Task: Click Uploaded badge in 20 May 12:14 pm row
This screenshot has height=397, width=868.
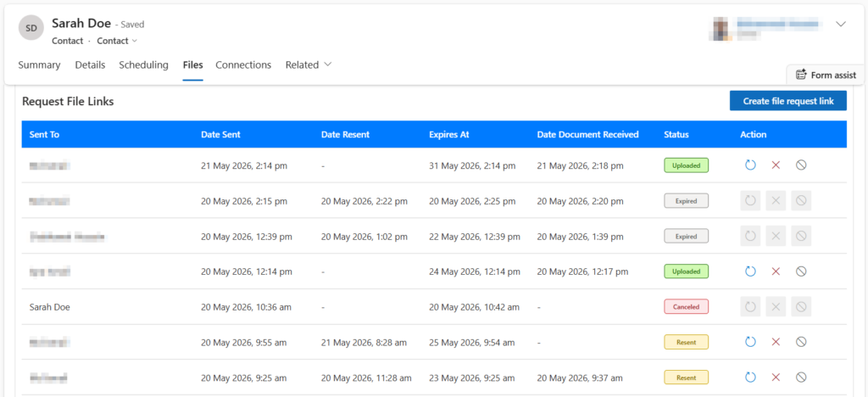Action: point(687,271)
